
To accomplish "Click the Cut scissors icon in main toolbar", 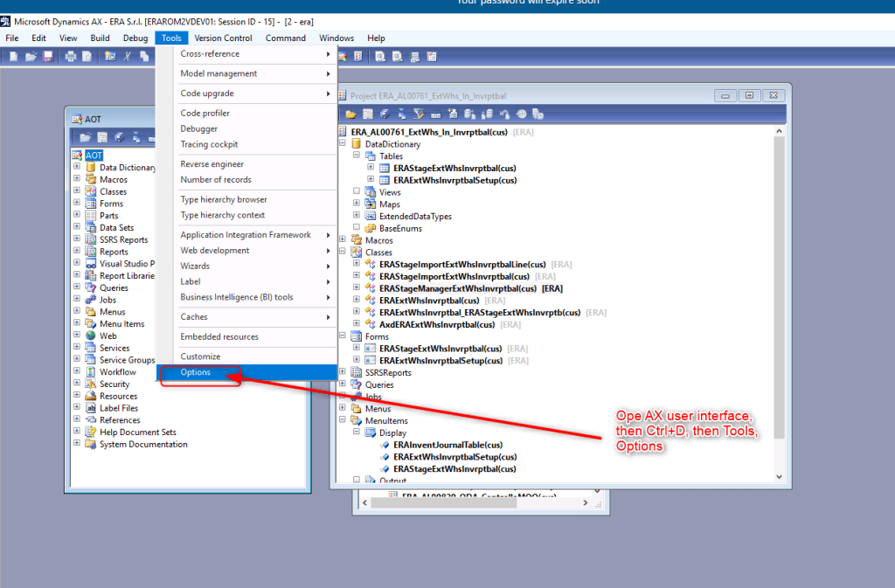I will point(128,56).
